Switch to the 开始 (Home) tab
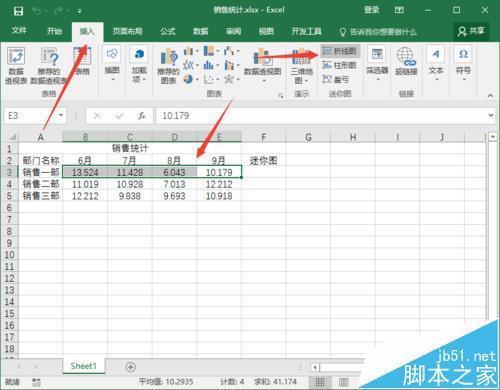Screen dimensions: 500x390 54,31
